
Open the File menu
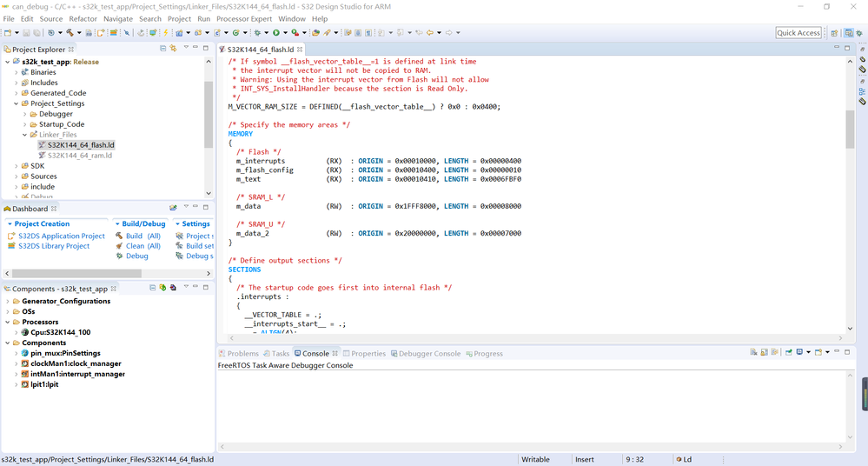9,19
